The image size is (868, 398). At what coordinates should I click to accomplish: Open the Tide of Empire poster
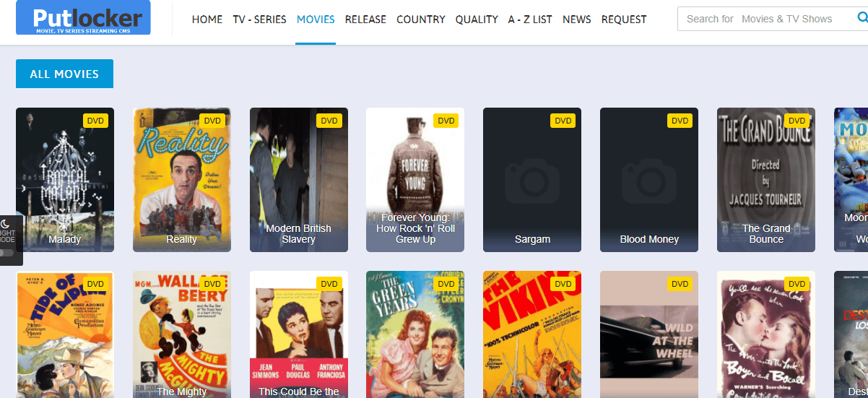pyautogui.click(x=65, y=334)
